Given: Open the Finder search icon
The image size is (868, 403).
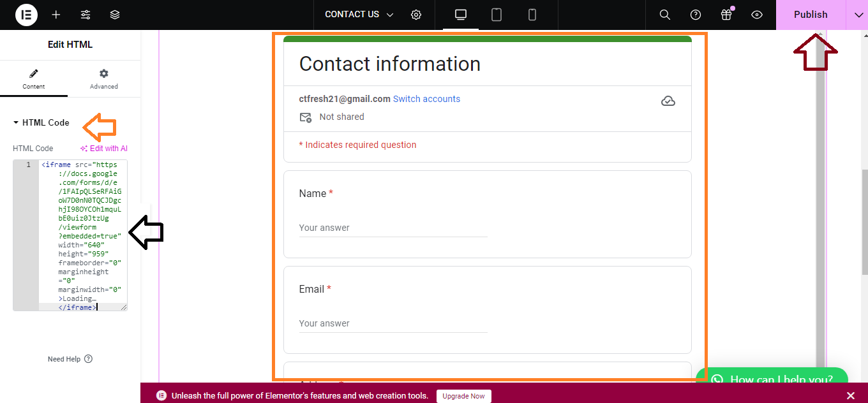Looking at the screenshot, I should click(664, 15).
